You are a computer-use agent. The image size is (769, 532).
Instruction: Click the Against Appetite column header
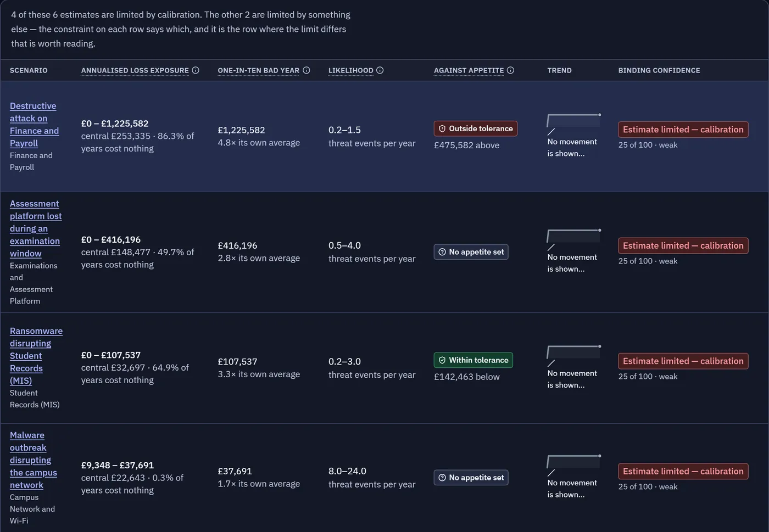coord(469,70)
